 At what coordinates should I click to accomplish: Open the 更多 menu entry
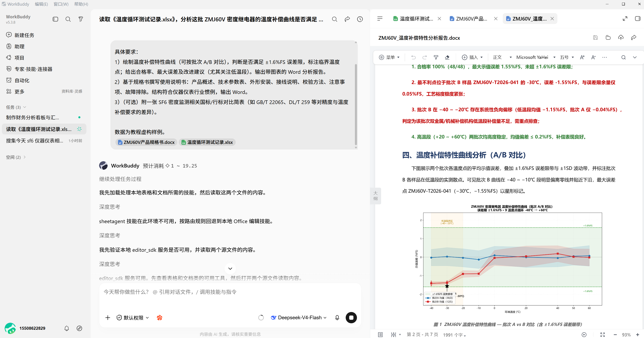15,92
